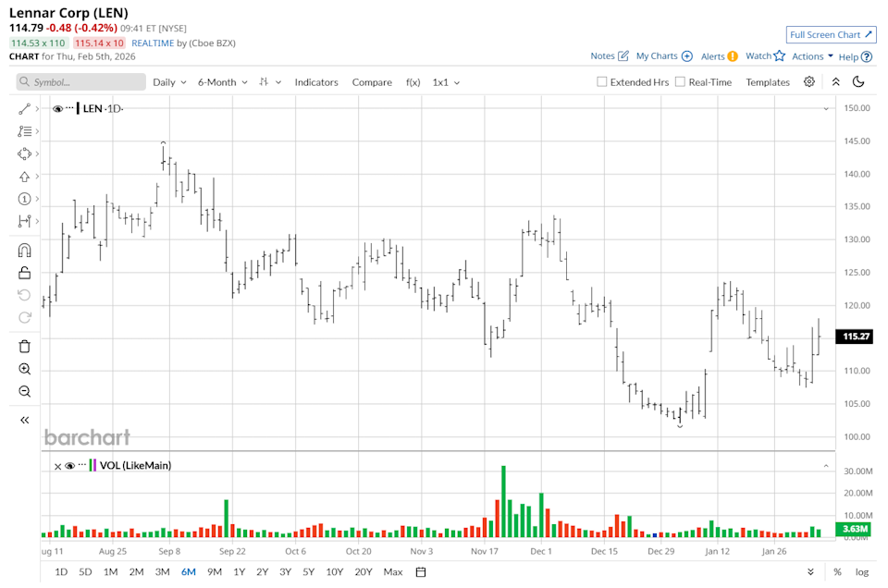Zoom out on the chart
The width and height of the screenshot is (888, 588).
click(24, 392)
